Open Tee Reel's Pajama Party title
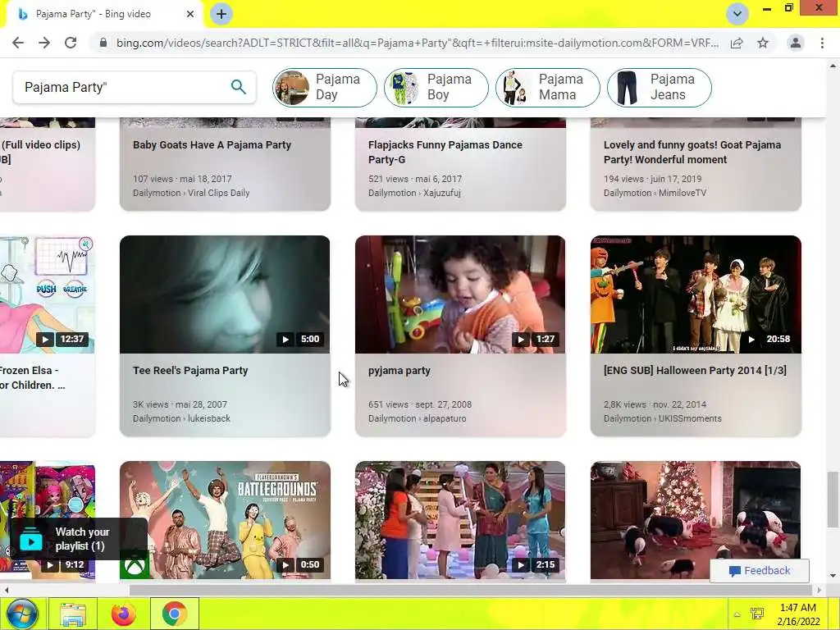The height and width of the screenshot is (630, 840). click(190, 370)
